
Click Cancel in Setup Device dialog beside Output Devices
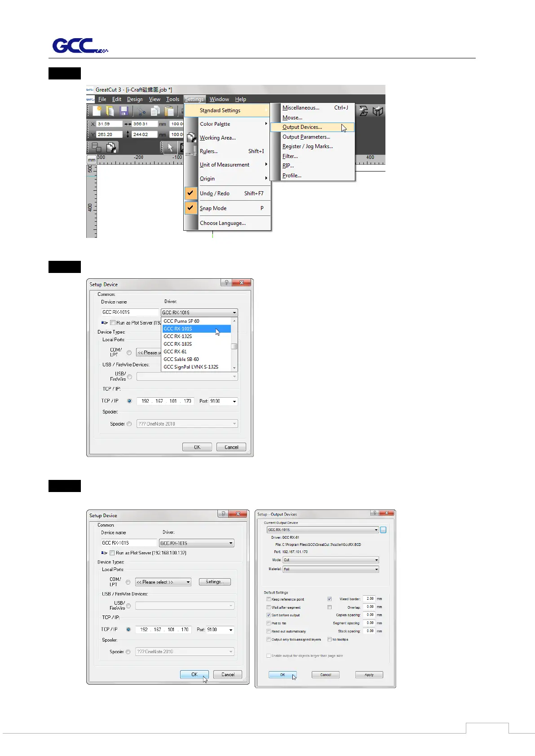click(228, 674)
